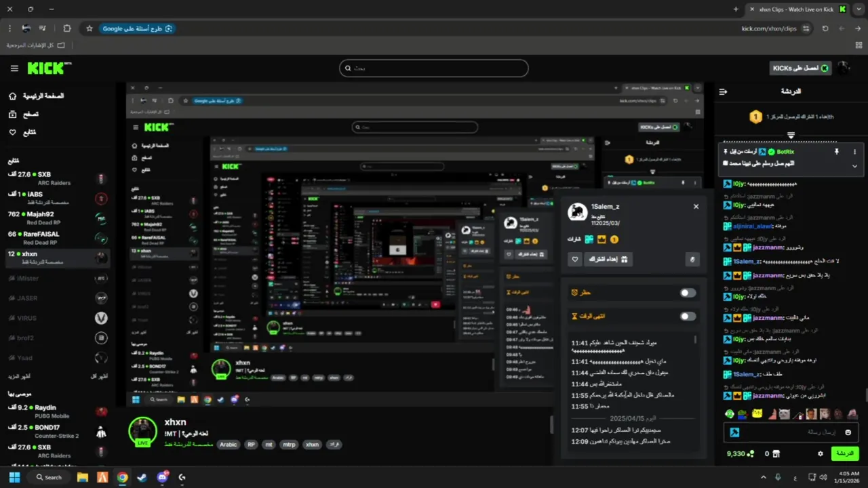
Task: Click the 1Salem_z avatar in user card
Action: click(x=578, y=213)
